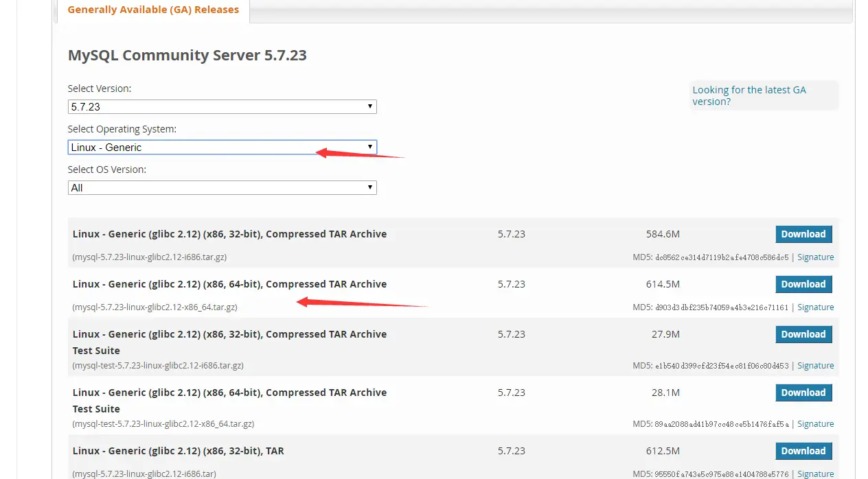Click the 584.6M file size value
This screenshot has width=868, height=479.
coord(663,234)
